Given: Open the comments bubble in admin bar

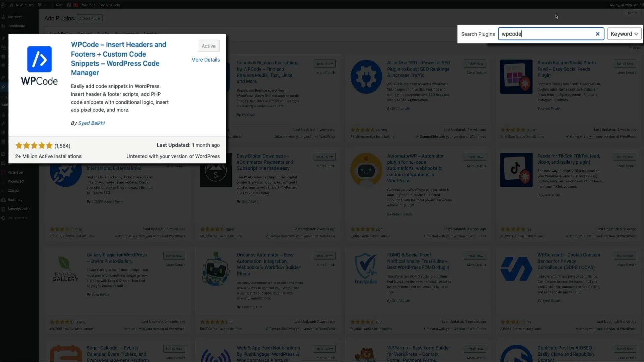Looking at the screenshot, I should pos(40,5).
